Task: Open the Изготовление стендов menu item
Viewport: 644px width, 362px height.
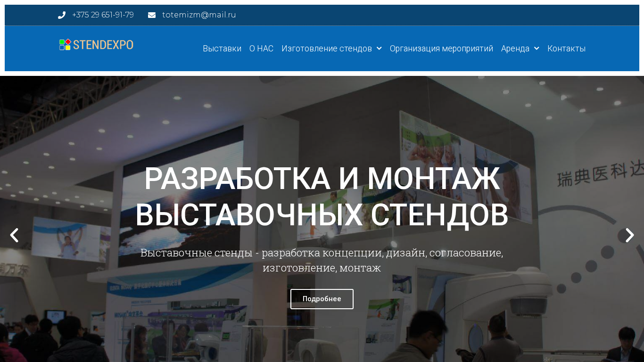Action: point(327,49)
